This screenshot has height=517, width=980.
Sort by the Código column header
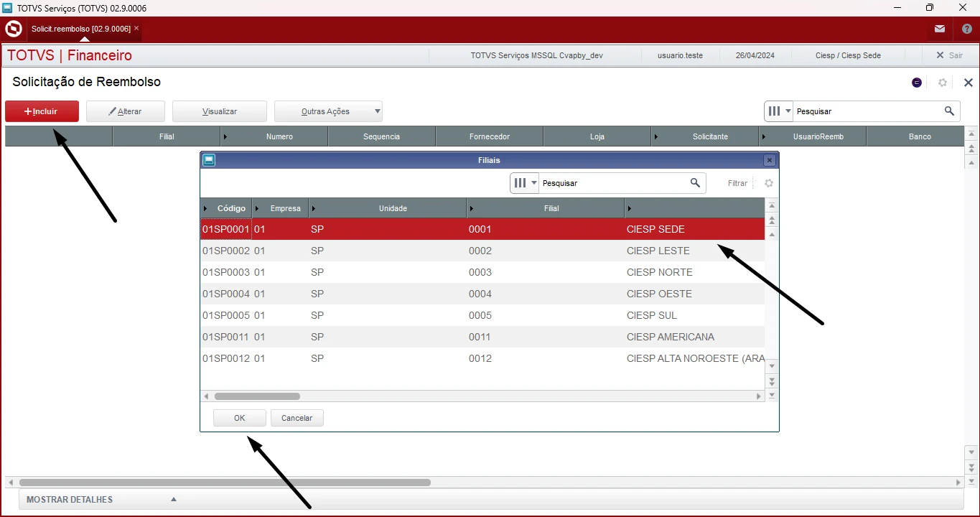point(230,208)
